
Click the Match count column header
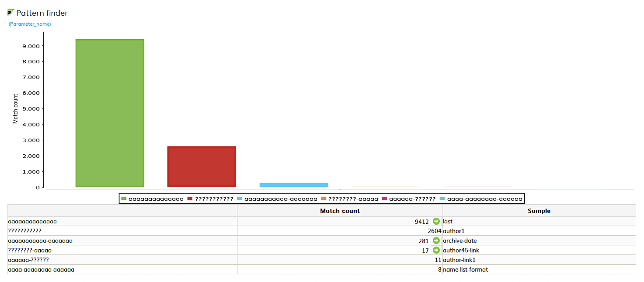click(x=340, y=211)
